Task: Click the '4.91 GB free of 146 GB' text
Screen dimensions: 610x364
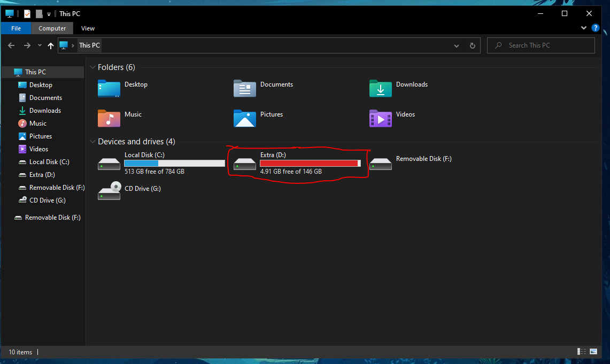Action: (x=291, y=172)
